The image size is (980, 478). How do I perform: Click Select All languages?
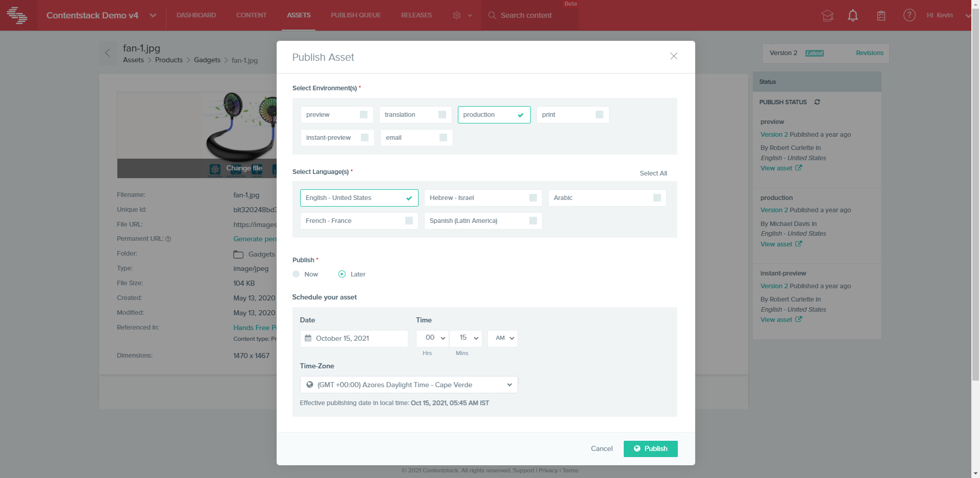click(x=653, y=173)
